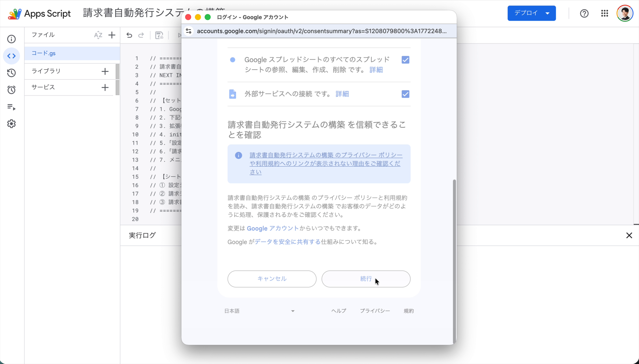The height and width of the screenshot is (364, 639).
Task: Open the add new file menu
Action: (x=112, y=35)
